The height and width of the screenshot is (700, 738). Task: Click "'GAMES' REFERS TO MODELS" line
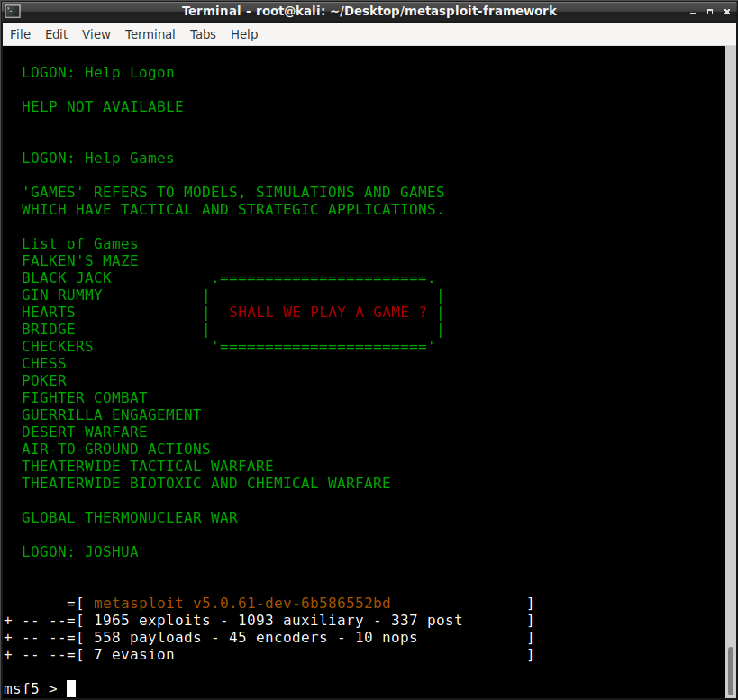pyautogui.click(x=233, y=193)
